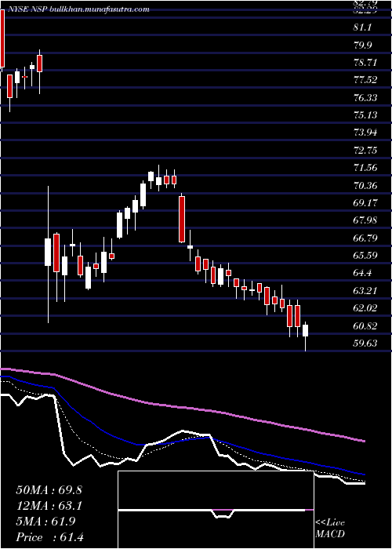The image size is (392, 549).
Task: Click the pink 50MA line
Action: click(x=182, y=408)
